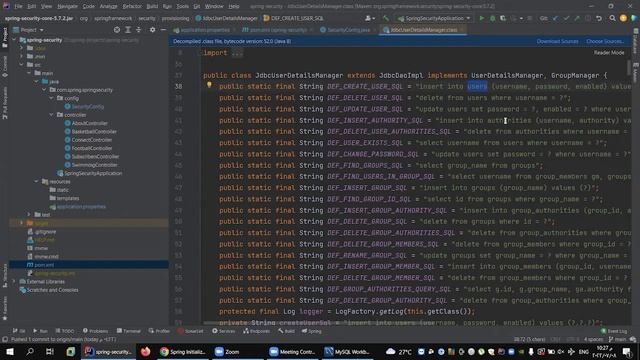Screen dimensions: 640x360
Task: Open Windows taskbar search
Action: (x=30, y=351)
